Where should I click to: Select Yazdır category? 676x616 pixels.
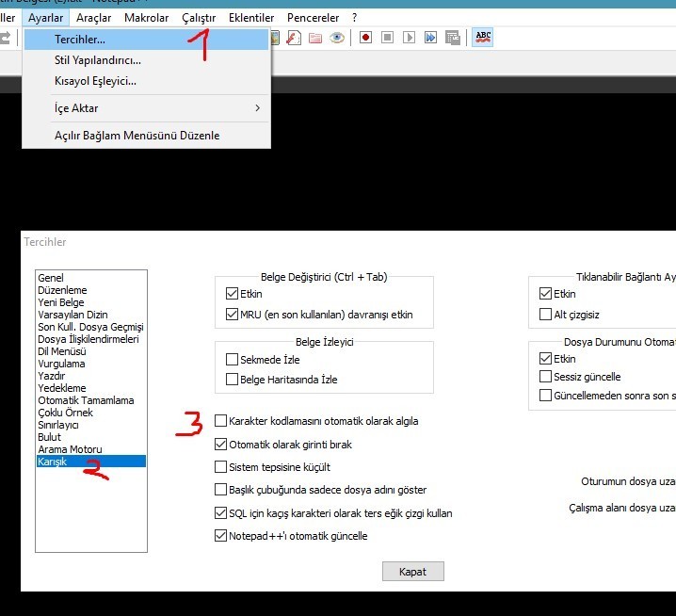tap(91, 376)
